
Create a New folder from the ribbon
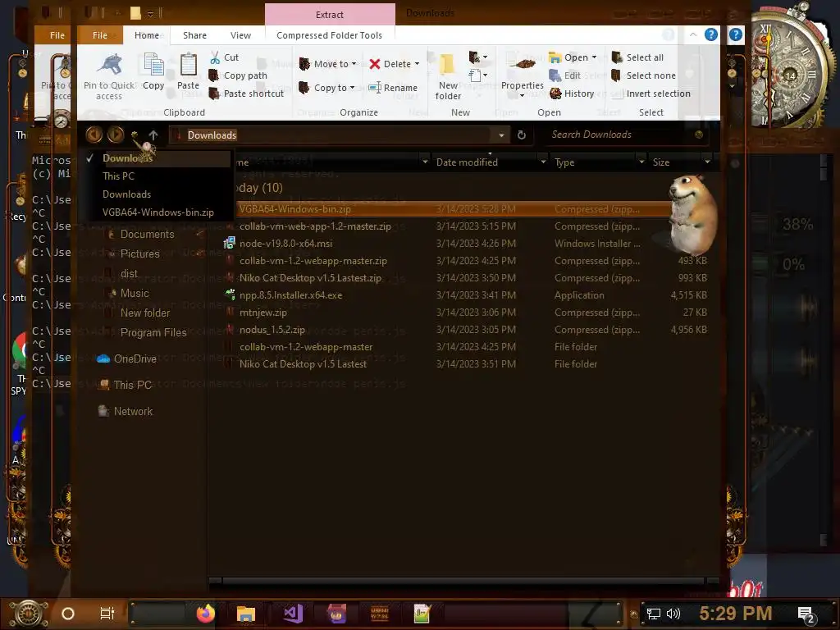(447, 75)
